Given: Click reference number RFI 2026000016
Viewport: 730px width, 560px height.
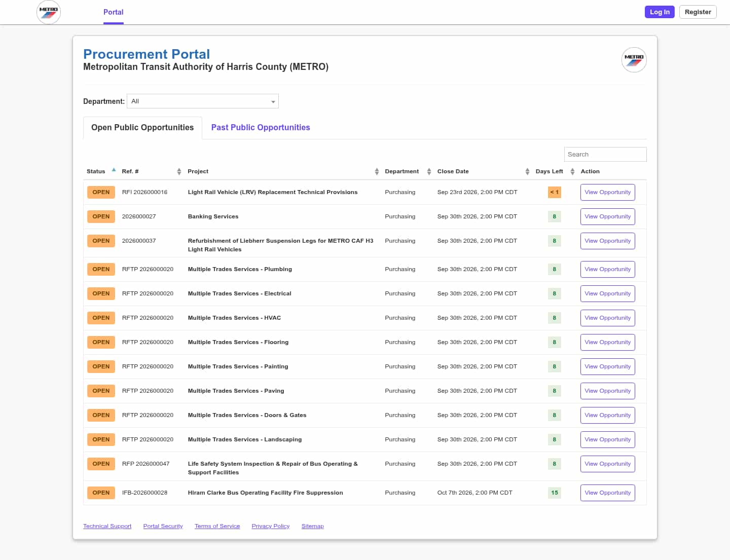Looking at the screenshot, I should click(144, 193).
